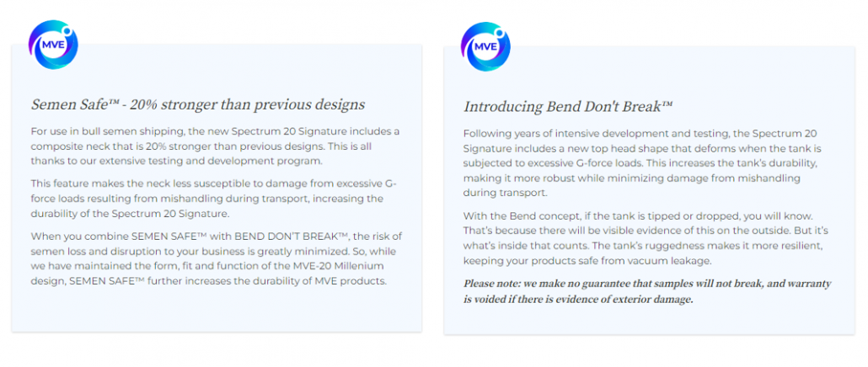Click the paragraph starting "When you combine SEMEN SAFE"
The height and width of the screenshot is (367, 868).
(217, 258)
